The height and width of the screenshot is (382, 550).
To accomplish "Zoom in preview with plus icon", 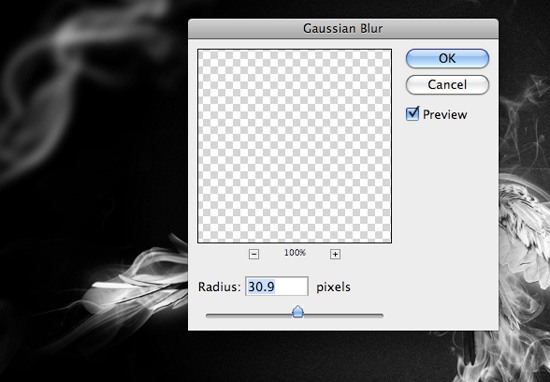I will click(x=335, y=254).
